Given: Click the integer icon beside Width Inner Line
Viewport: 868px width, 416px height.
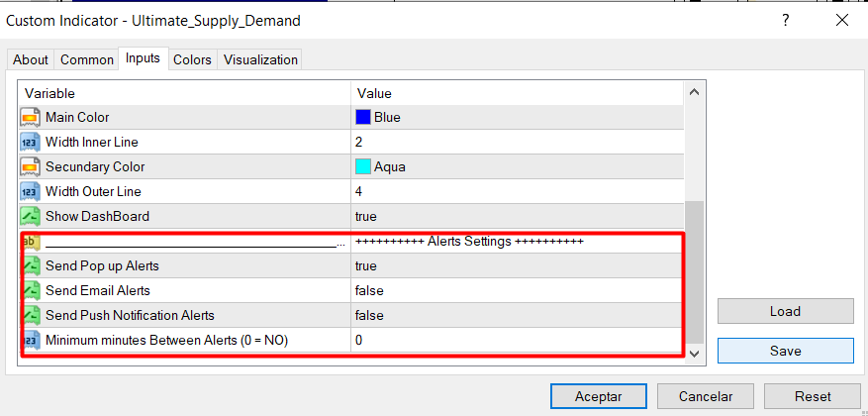Looking at the screenshot, I should [30, 143].
